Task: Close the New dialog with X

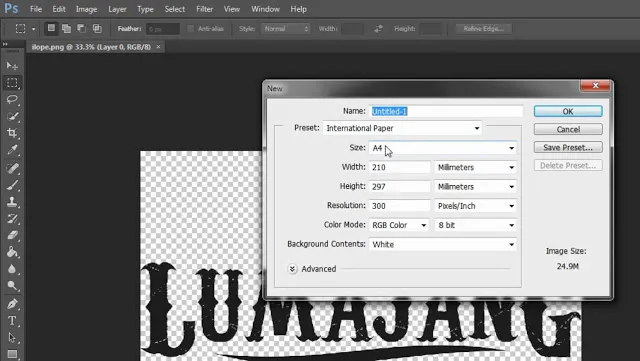Action: point(595,85)
